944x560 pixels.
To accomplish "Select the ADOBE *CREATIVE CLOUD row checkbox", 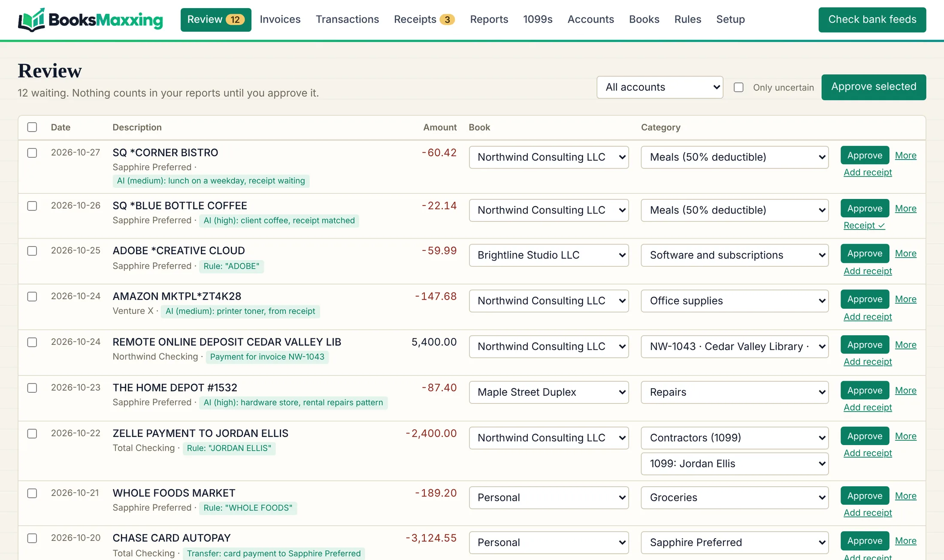I will [x=32, y=251].
